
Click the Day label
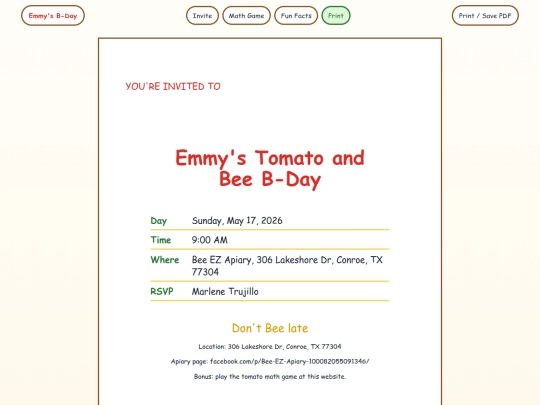point(159,221)
